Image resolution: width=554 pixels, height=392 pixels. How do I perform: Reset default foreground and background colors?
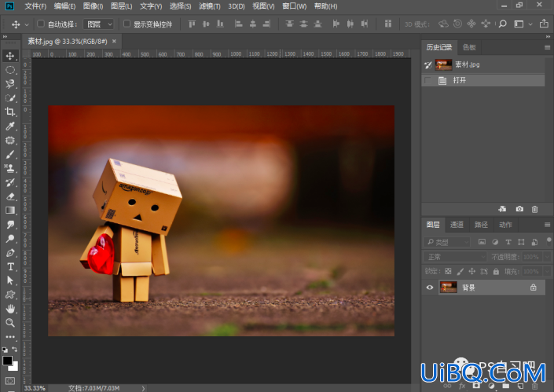(x=5, y=350)
